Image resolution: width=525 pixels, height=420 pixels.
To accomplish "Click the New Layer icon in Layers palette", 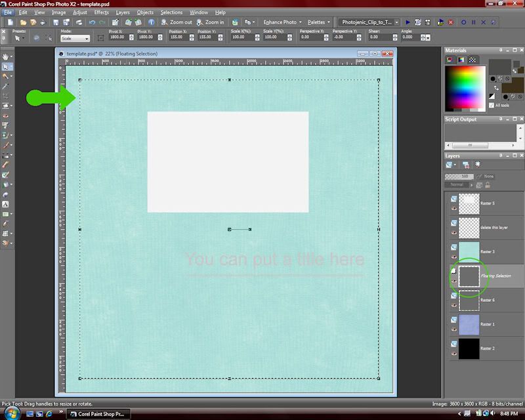I will click(x=450, y=165).
